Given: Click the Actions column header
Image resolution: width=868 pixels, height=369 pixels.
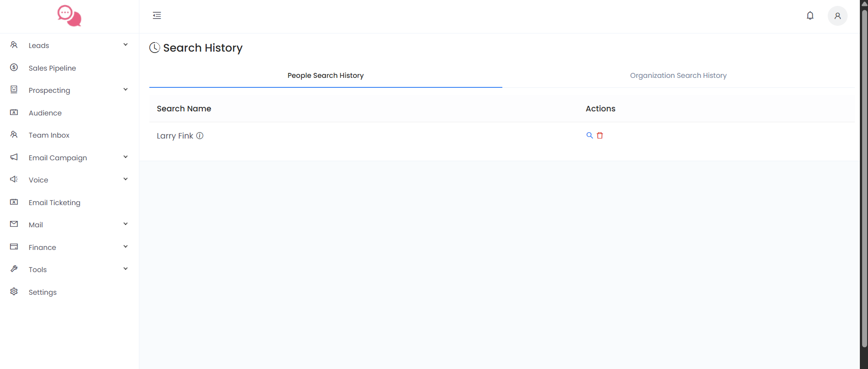Looking at the screenshot, I should pos(601,109).
